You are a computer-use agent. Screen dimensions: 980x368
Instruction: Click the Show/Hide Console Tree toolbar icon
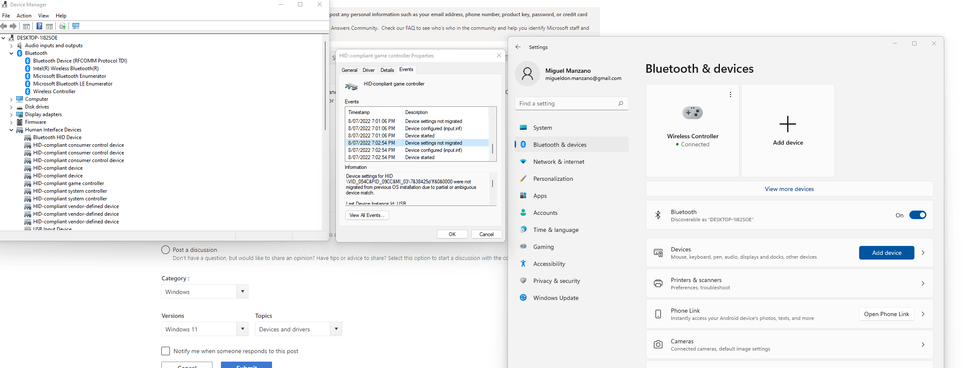[26, 26]
